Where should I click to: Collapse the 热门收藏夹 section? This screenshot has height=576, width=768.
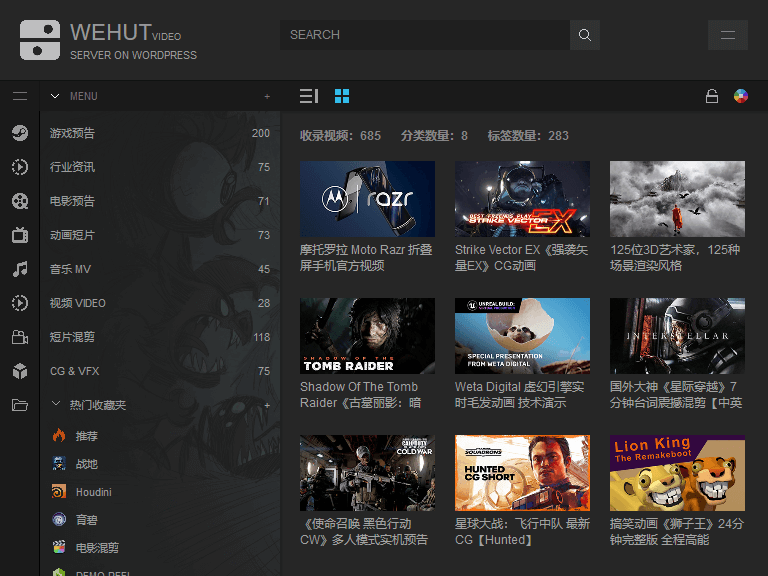tap(56, 404)
